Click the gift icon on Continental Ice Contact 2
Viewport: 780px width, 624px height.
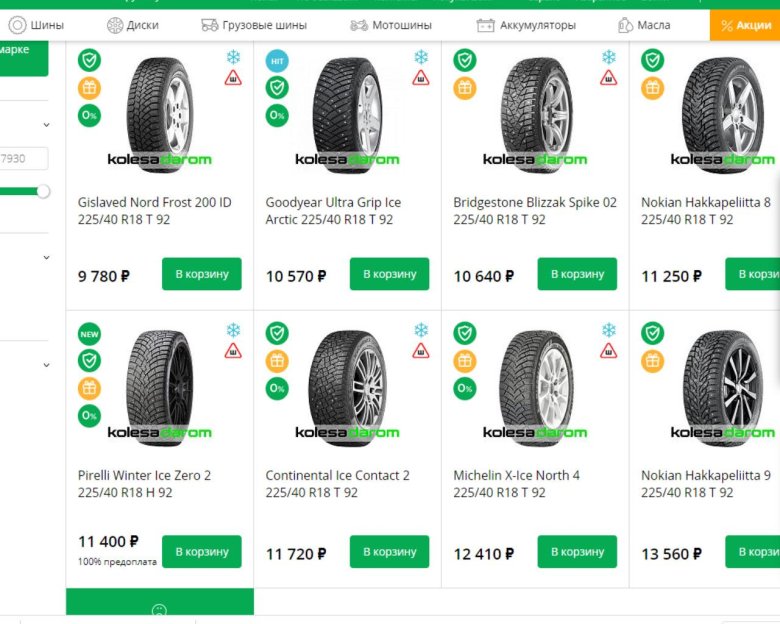(277, 361)
